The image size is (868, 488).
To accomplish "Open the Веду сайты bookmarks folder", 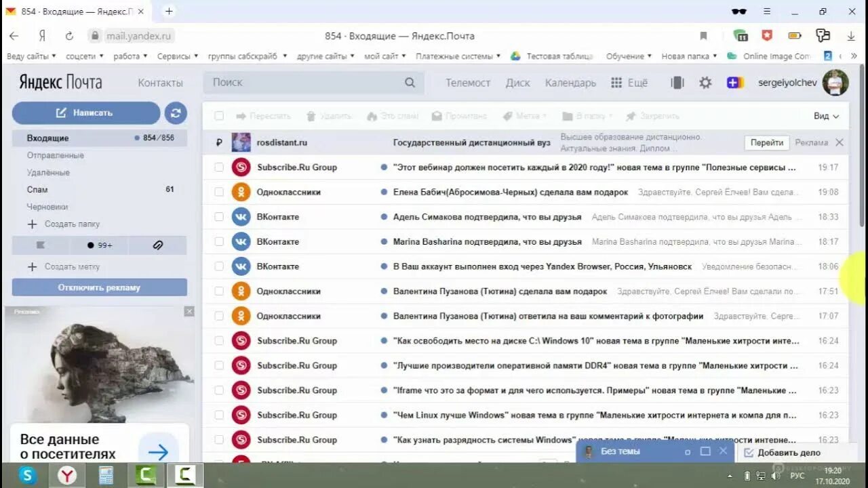I will (x=31, y=56).
